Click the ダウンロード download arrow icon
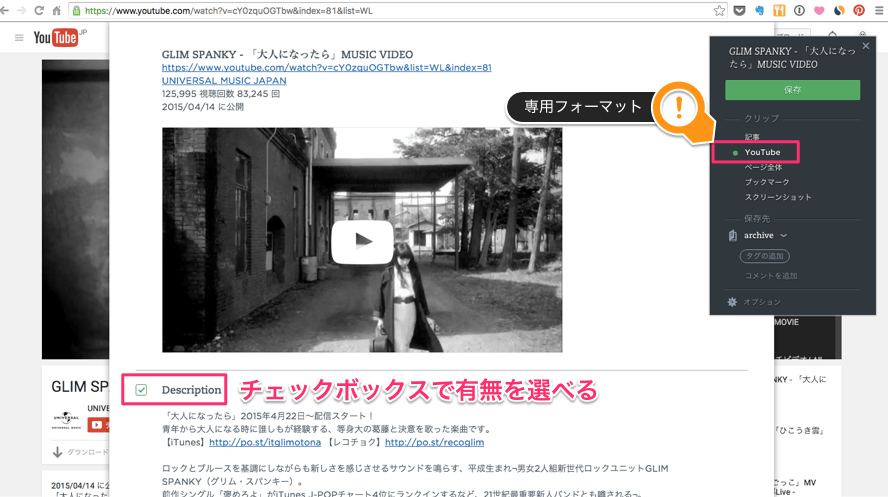888x497 pixels. [57, 452]
